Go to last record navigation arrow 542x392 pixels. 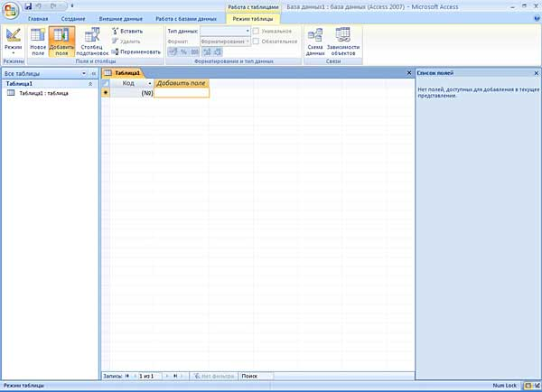175,376
